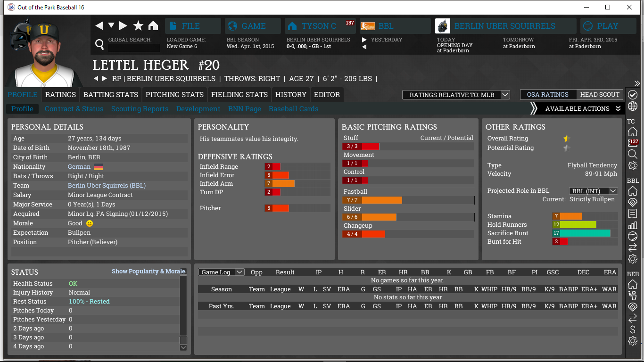Open the BER settings gear icon
Viewport: 644px width, 362px height.
[x=633, y=341]
